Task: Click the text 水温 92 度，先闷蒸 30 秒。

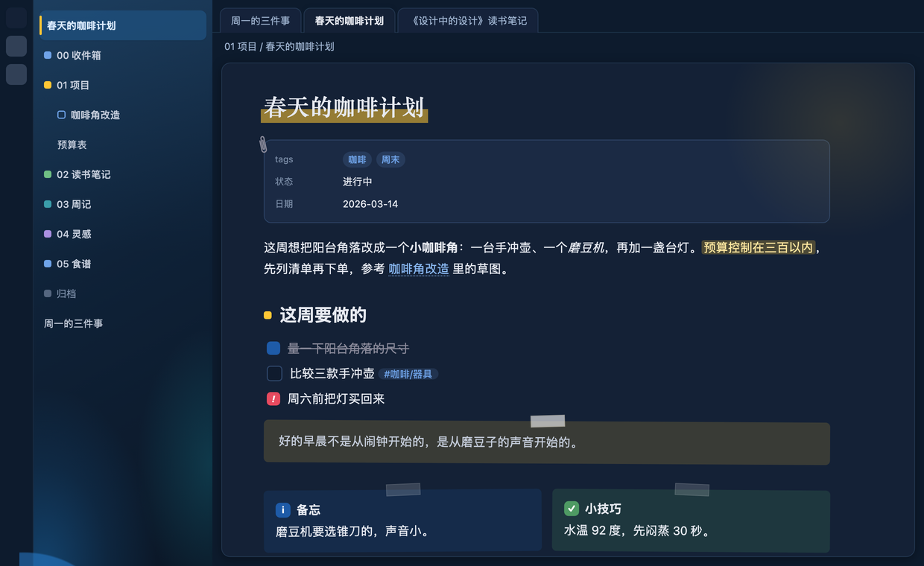Action: tap(637, 531)
